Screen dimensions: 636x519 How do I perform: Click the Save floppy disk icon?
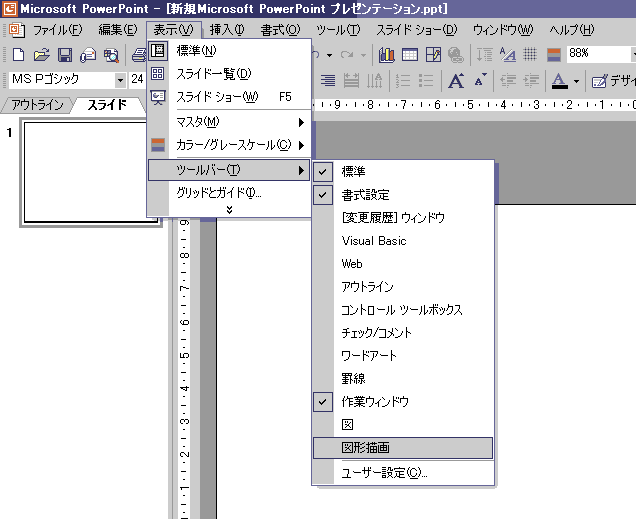[64, 54]
